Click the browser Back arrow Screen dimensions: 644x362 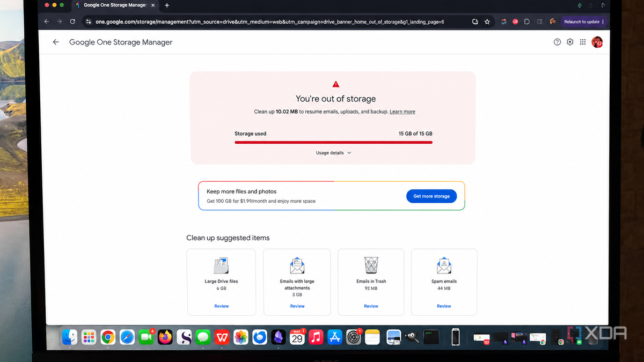pos(47,22)
